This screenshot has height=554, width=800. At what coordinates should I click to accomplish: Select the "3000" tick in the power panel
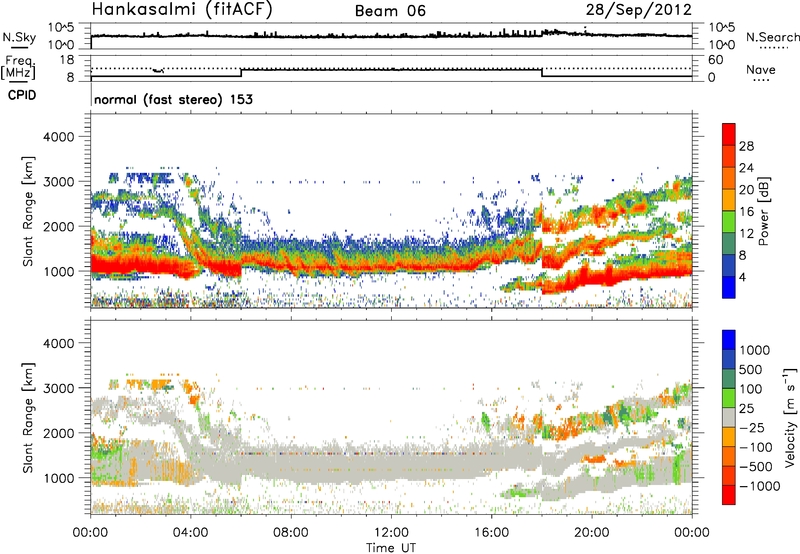[x=61, y=182]
